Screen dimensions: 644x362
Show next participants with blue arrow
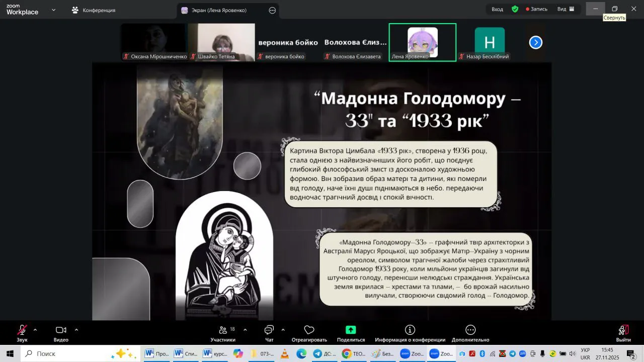[x=535, y=43]
